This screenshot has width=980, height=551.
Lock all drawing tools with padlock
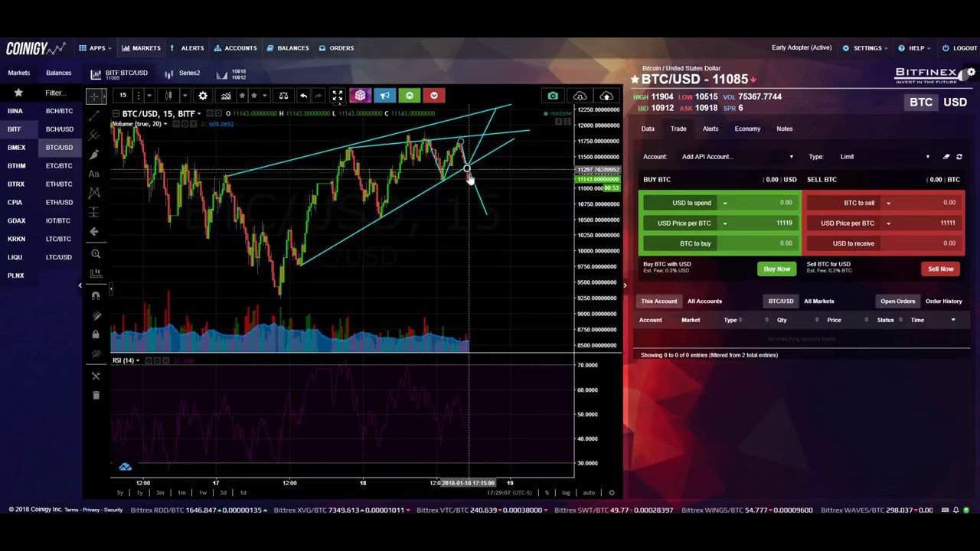pos(95,334)
